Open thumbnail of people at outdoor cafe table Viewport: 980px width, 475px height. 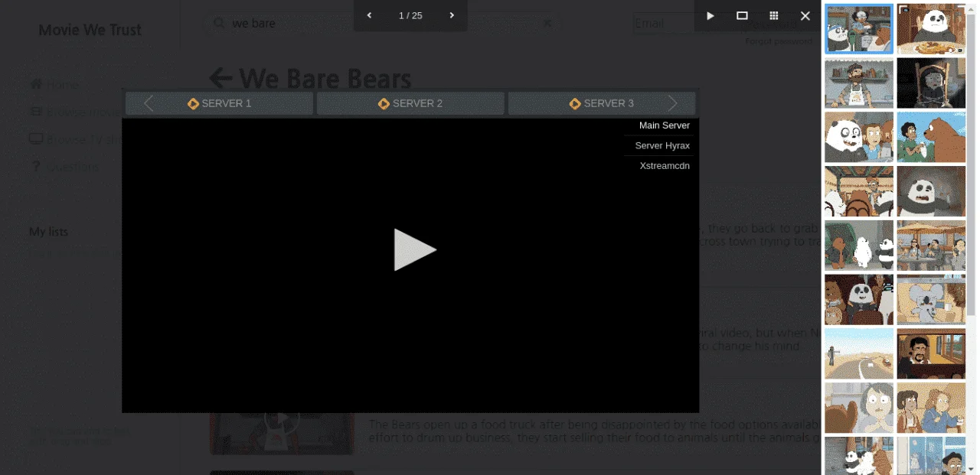click(931, 246)
